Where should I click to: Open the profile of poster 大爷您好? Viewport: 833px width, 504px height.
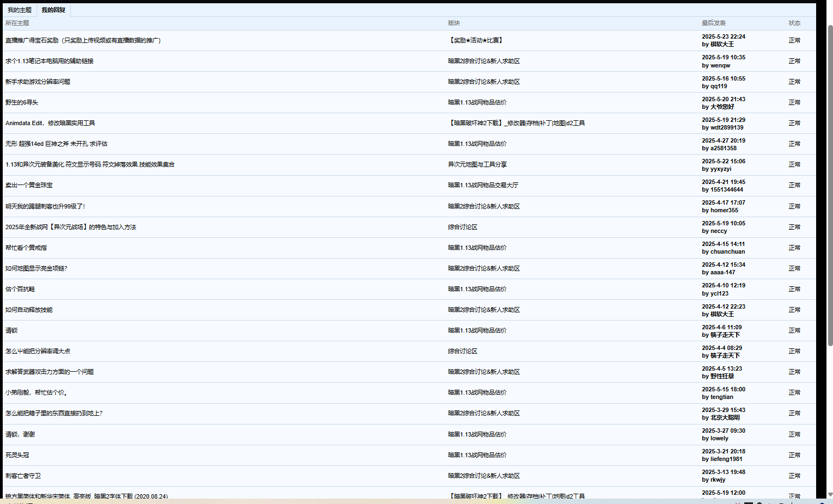coord(722,107)
